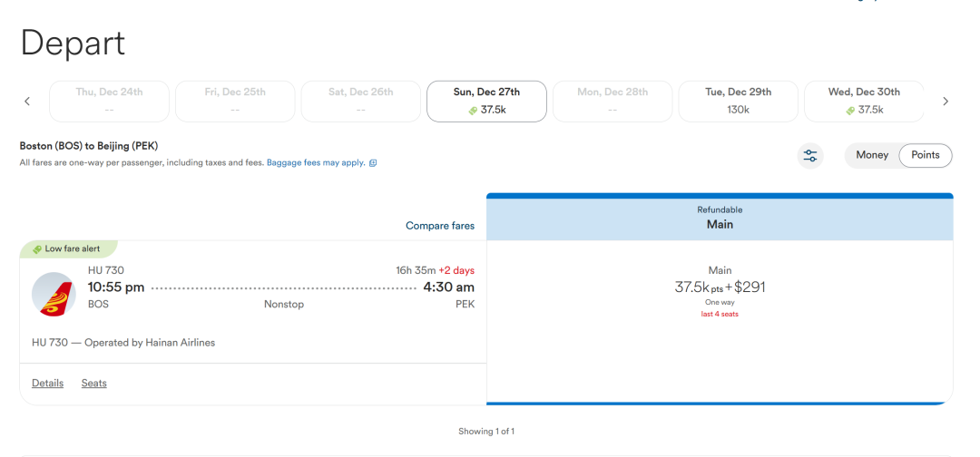
Task: Open Compare fares
Action: [440, 226]
